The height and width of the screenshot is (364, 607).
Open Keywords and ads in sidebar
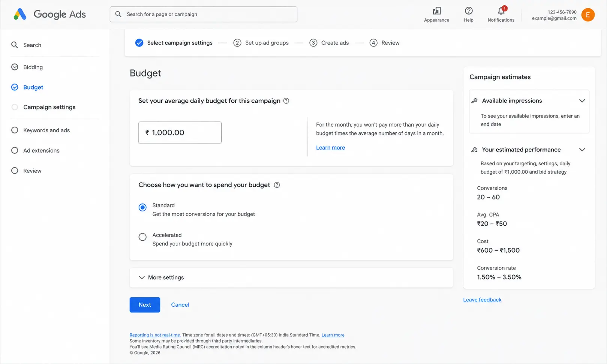click(x=46, y=130)
